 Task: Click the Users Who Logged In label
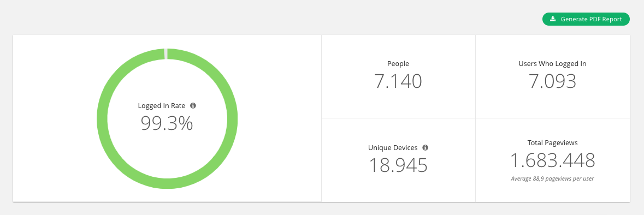(552, 64)
